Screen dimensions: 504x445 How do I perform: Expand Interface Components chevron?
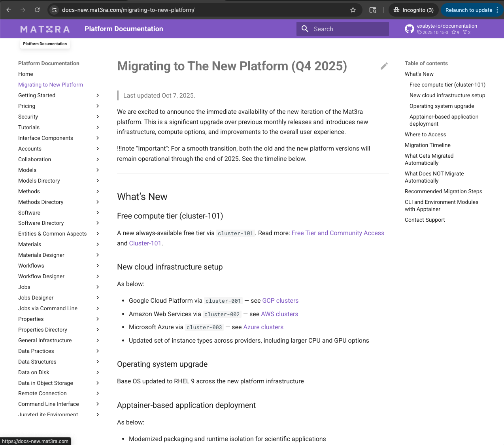(x=98, y=138)
